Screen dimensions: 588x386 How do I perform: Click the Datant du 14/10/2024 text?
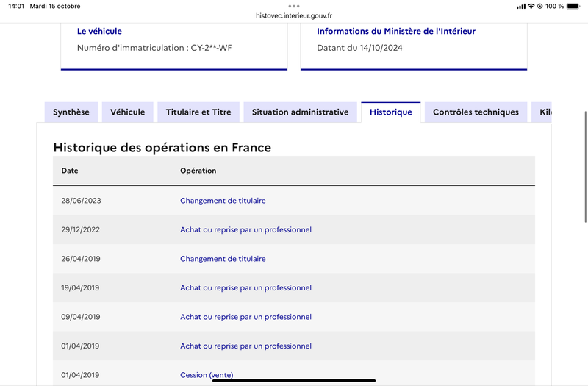[x=359, y=48]
